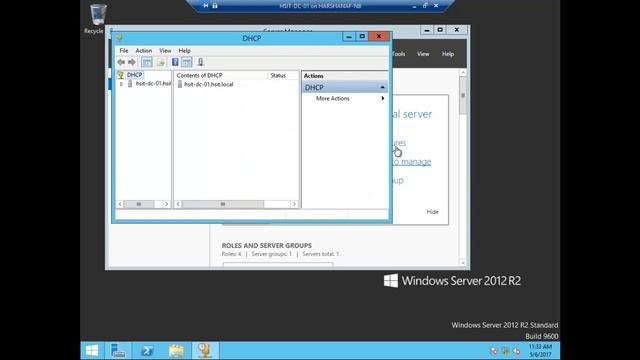This screenshot has width=640, height=360.
Task: Open Tools menu in Server Manager
Action: (x=399, y=54)
